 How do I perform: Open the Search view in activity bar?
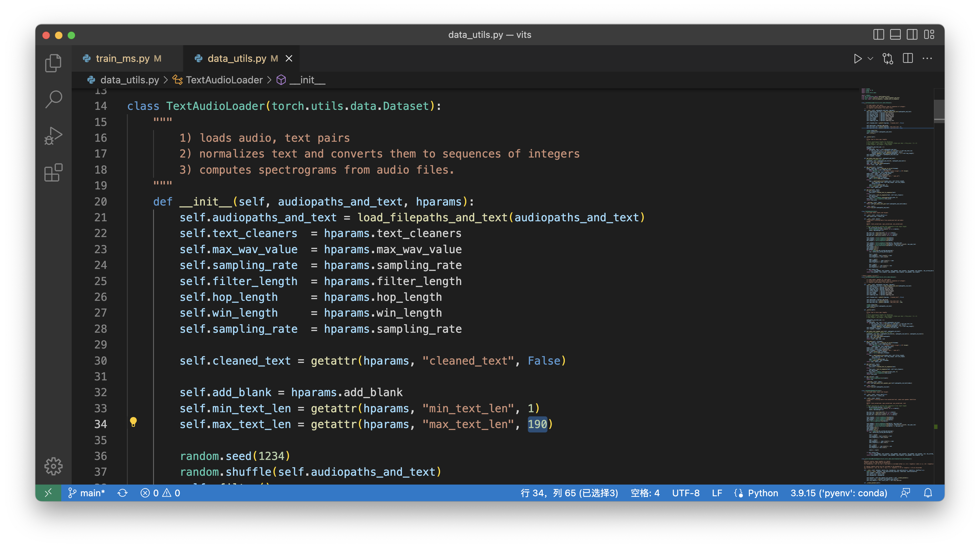(53, 99)
